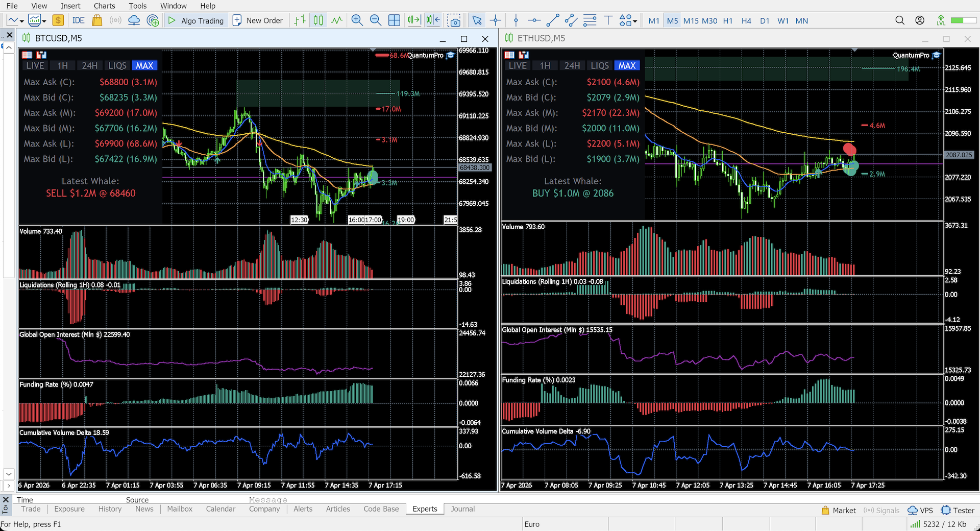Select the crosshair tool
The width and height of the screenshot is (980, 531).
pyautogui.click(x=496, y=20)
